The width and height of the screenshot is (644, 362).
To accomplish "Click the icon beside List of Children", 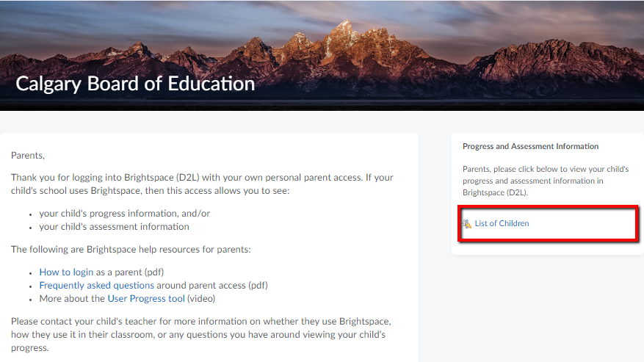I will tap(467, 224).
